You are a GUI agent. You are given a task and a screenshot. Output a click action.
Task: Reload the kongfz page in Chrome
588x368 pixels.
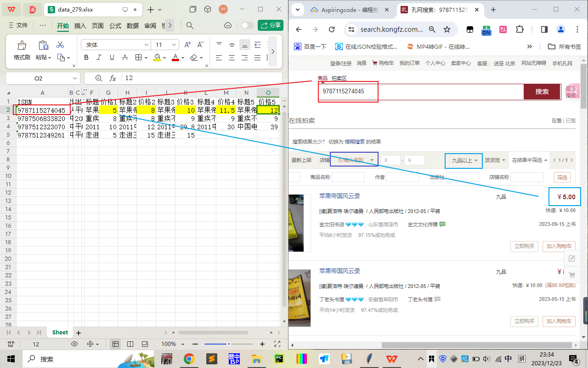332,29
